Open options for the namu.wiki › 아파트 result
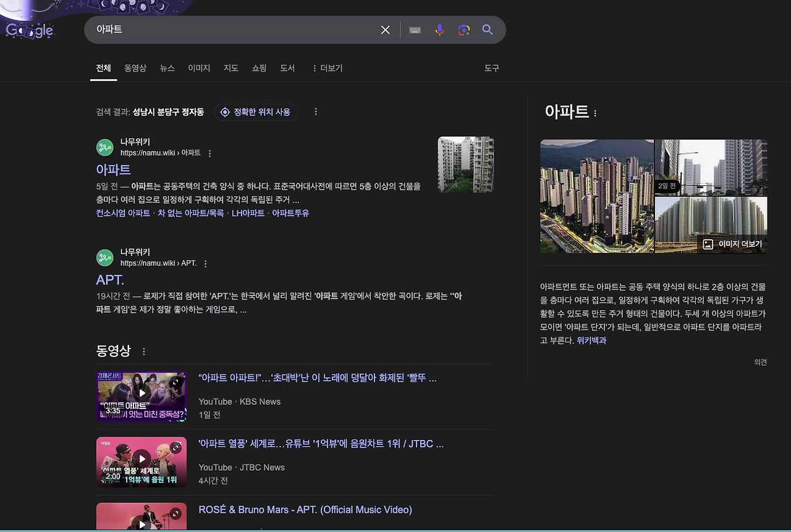The height and width of the screenshot is (532, 791). click(209, 153)
